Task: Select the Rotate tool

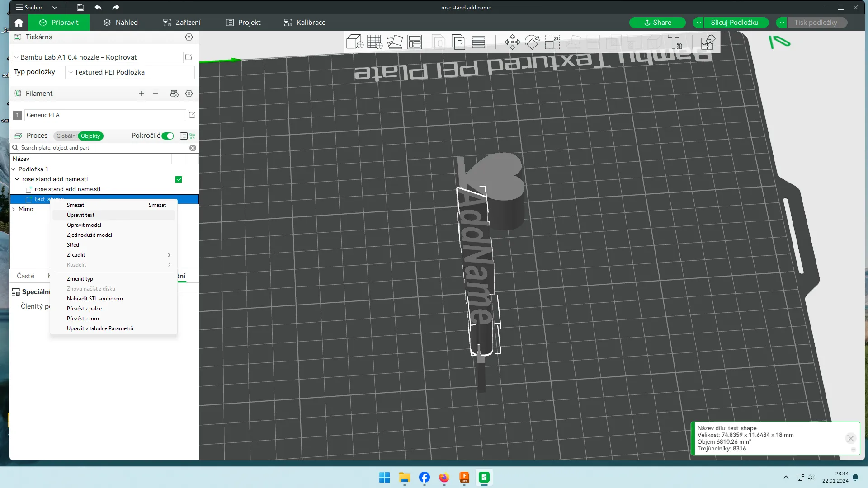Action: click(x=532, y=42)
